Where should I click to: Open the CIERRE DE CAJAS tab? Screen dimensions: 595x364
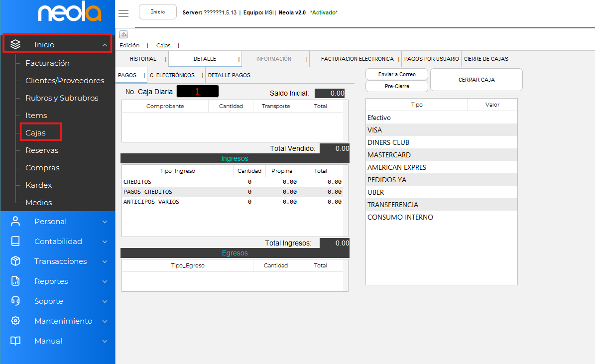point(486,59)
